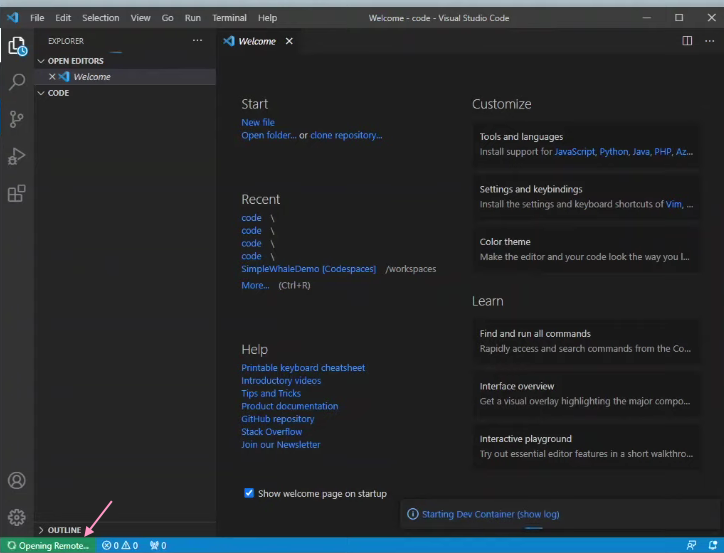This screenshot has width=724, height=553.
Task: Click the info icon in Dev Container notification
Action: coord(413,514)
